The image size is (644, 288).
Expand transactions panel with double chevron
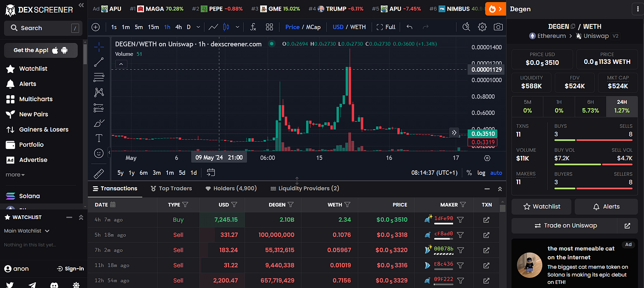pyautogui.click(x=500, y=189)
